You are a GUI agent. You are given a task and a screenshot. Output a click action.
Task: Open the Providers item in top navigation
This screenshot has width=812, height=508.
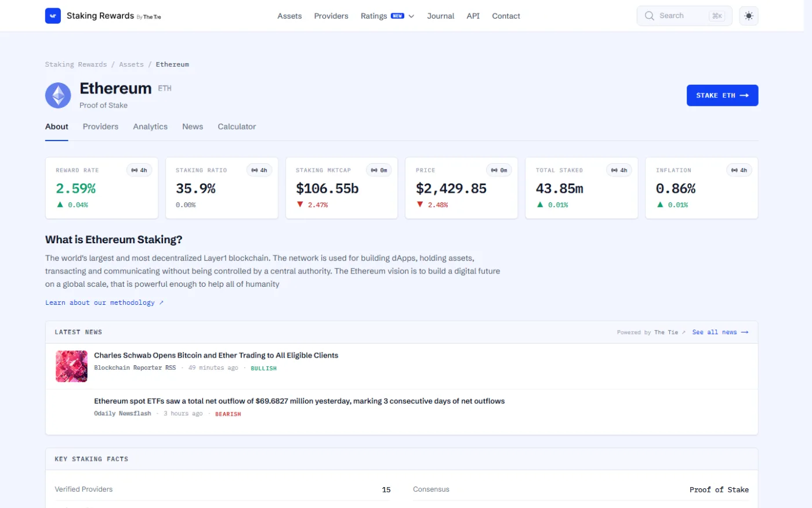tap(331, 16)
